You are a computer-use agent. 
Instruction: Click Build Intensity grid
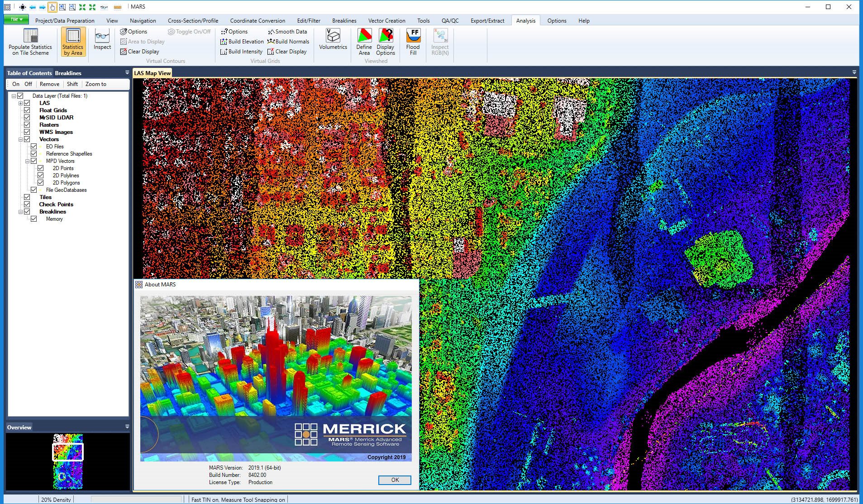(x=241, y=52)
